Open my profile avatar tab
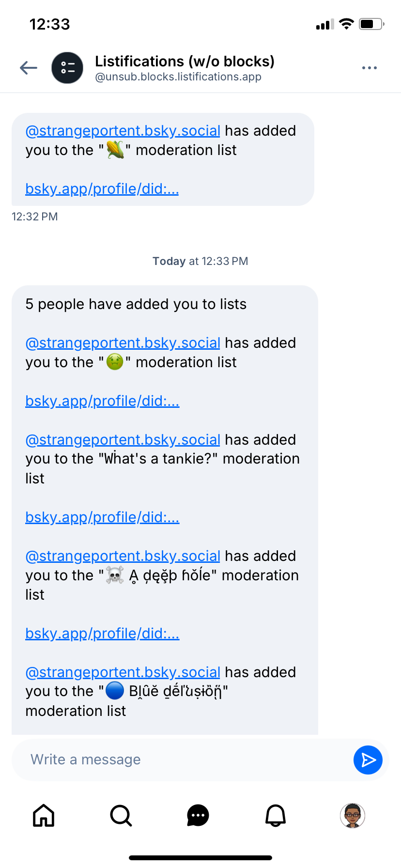 pyautogui.click(x=353, y=815)
